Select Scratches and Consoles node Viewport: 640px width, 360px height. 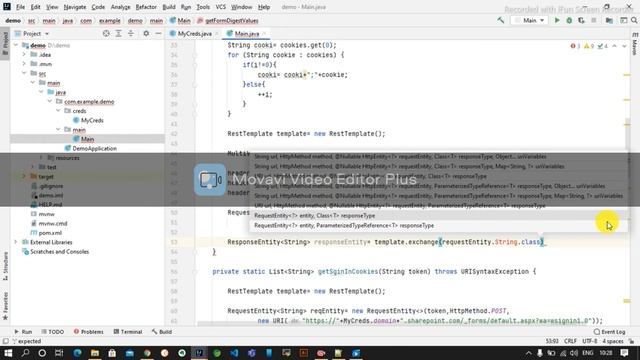point(59,251)
